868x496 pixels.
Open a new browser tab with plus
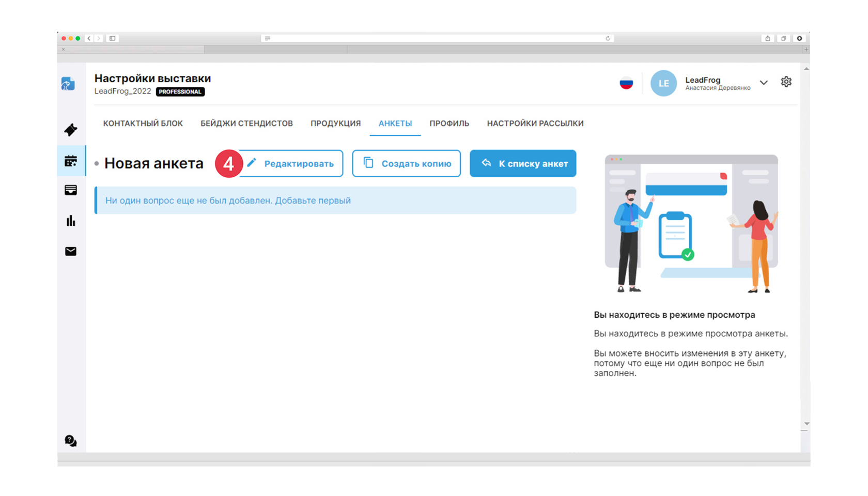(x=805, y=50)
